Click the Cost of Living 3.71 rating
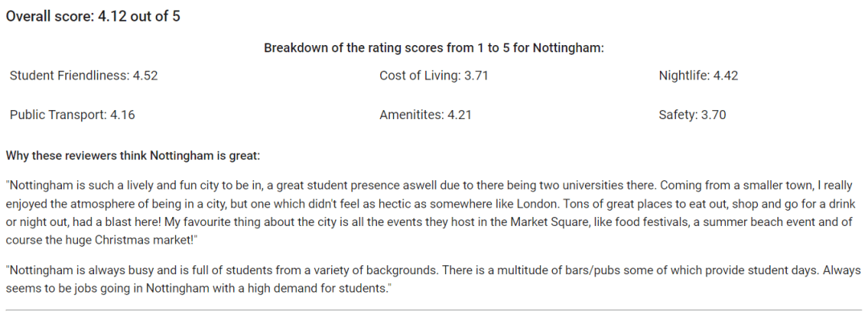 pyautogui.click(x=433, y=76)
